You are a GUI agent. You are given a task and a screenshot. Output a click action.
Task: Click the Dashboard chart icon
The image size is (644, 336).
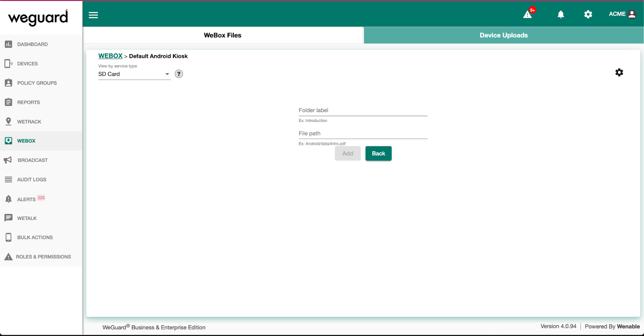click(8, 44)
